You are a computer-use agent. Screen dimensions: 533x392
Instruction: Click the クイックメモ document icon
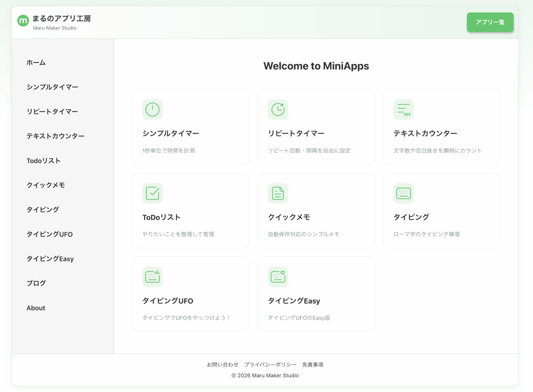(x=278, y=193)
